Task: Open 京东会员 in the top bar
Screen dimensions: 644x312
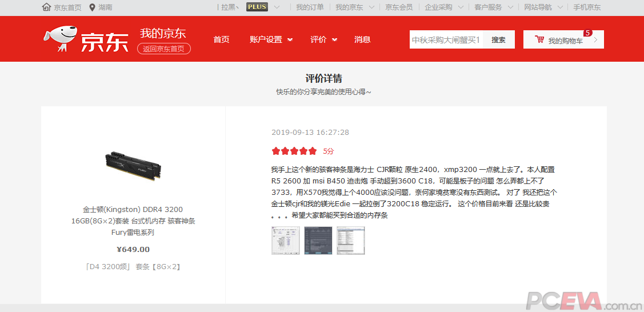Action: [399, 7]
